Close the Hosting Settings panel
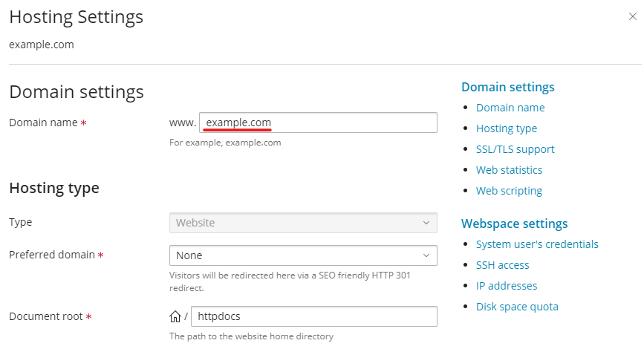The height and width of the screenshot is (349, 644). pos(632,15)
